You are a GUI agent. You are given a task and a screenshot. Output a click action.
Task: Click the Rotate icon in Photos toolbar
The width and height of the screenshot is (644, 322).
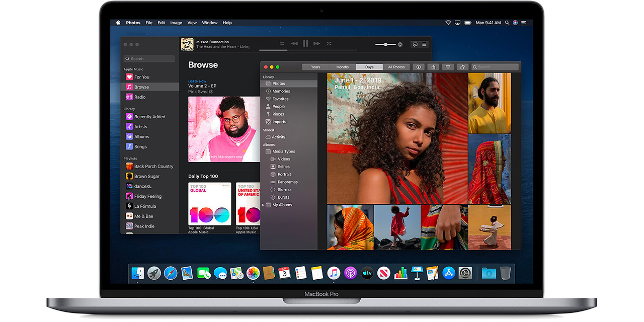tap(462, 67)
